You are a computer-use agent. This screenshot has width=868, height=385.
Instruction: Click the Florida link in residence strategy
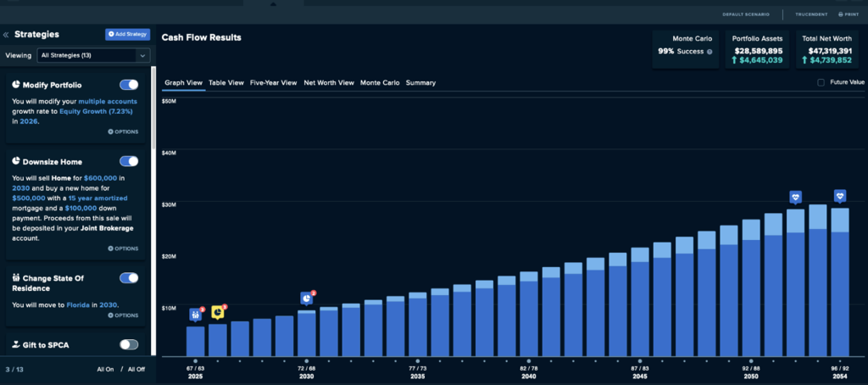[77, 304]
